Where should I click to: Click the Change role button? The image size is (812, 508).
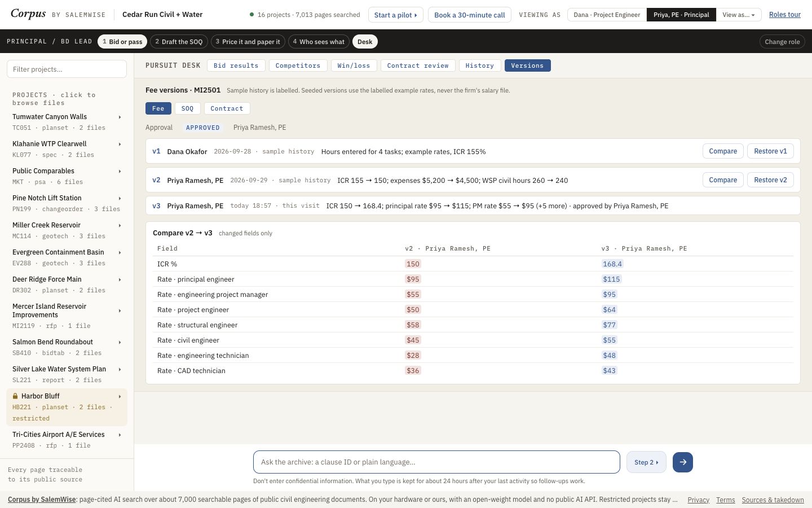(x=782, y=42)
